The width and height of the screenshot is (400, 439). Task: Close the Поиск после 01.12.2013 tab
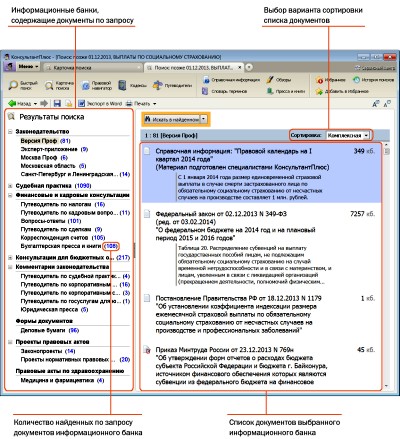click(240, 67)
